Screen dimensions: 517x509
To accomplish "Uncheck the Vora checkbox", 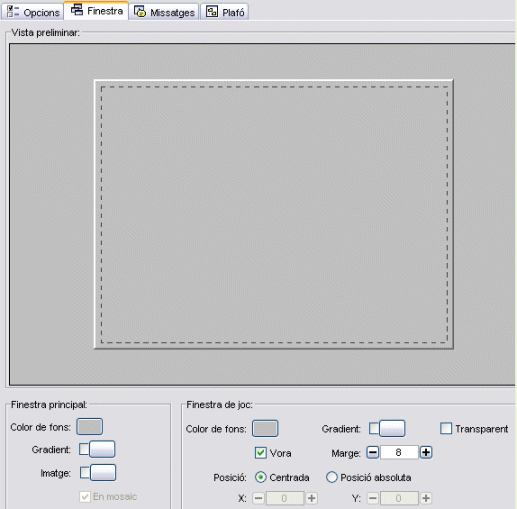I will tap(261, 453).
